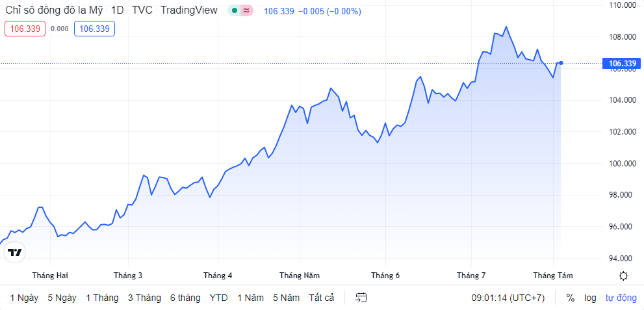
Task: Switch to 1 Tháng range
Action: [x=102, y=298]
